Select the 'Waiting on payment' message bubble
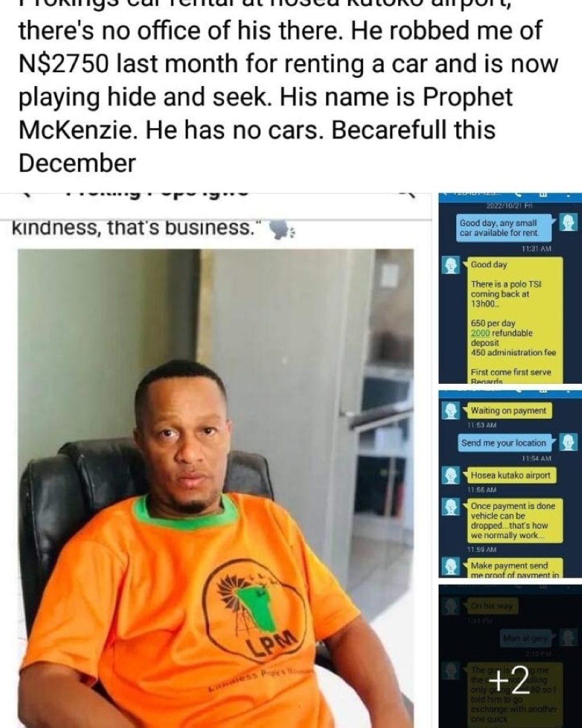 (x=509, y=411)
